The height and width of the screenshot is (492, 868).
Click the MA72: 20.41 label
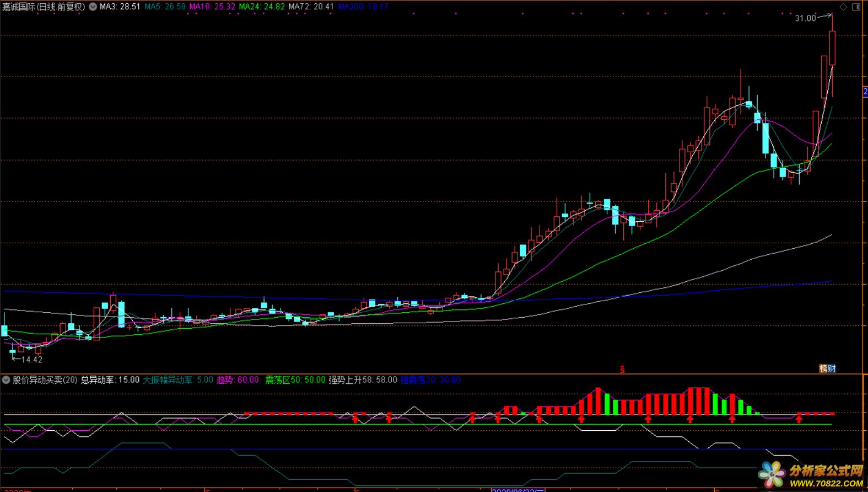(x=311, y=7)
